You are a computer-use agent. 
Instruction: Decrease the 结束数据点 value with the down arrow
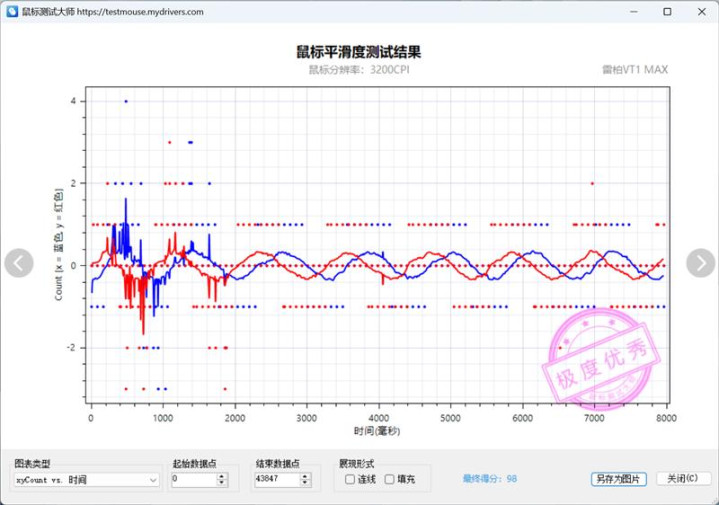(x=304, y=484)
